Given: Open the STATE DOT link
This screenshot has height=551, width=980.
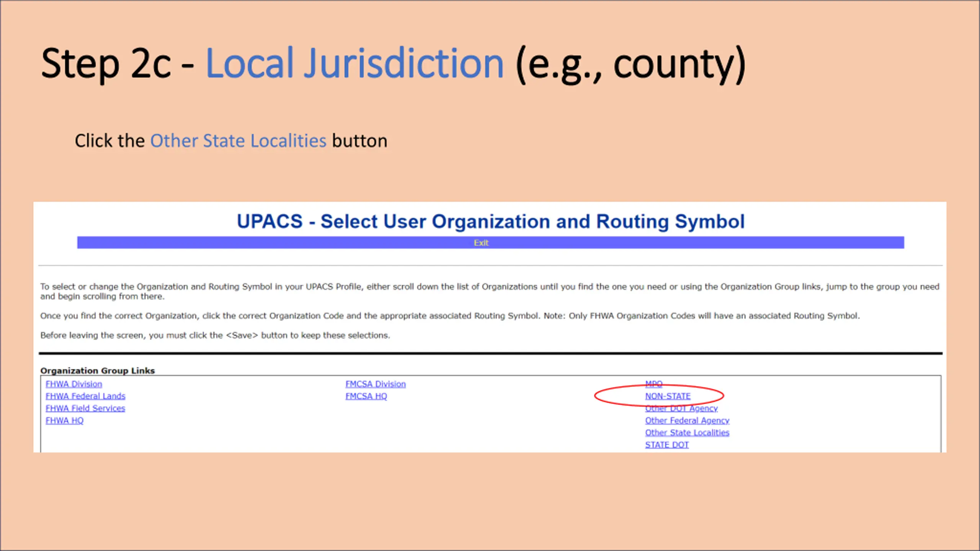Looking at the screenshot, I should tap(666, 445).
